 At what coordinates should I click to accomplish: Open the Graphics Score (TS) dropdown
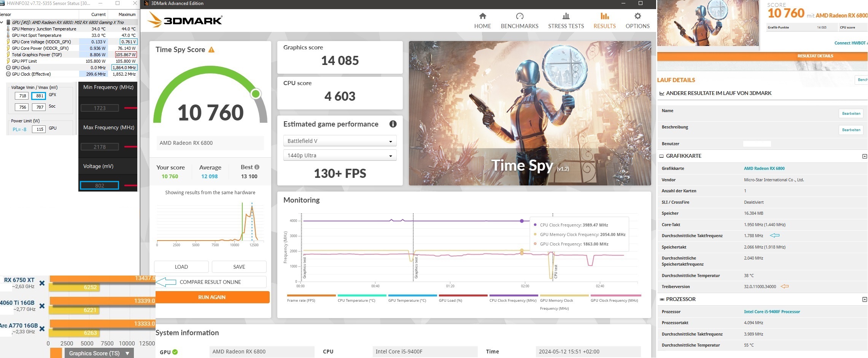click(99, 353)
